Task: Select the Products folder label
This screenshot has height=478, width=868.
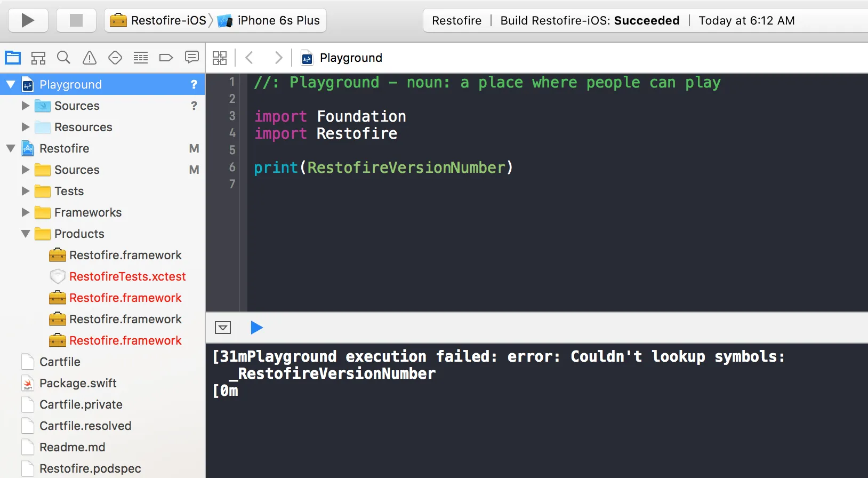Action: tap(79, 234)
